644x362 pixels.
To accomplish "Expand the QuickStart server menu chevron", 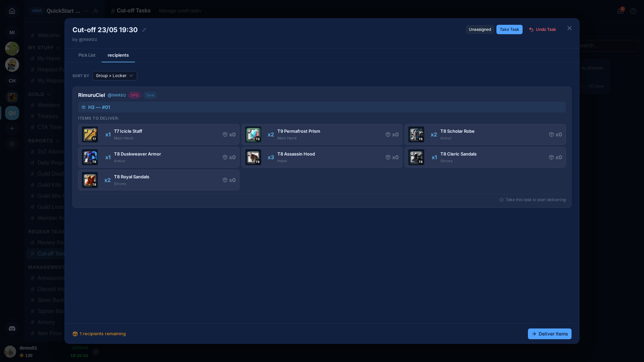I will click(x=86, y=11).
